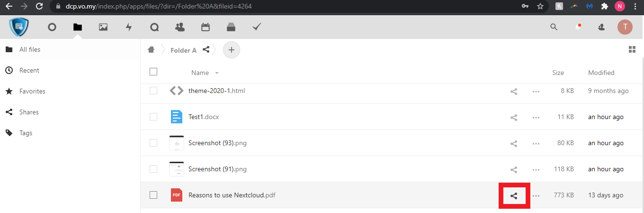Open the Files app in top bar
644x213 pixels.
click(x=78, y=28)
